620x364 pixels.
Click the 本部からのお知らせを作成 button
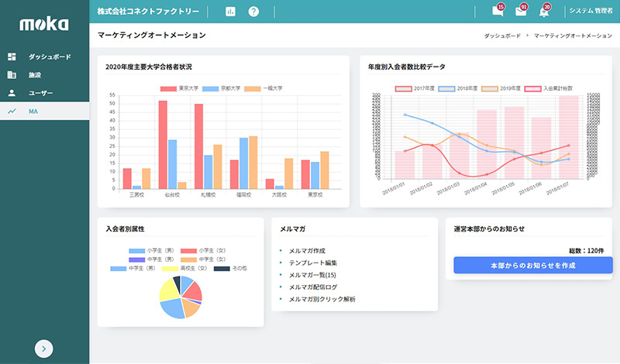tap(532, 266)
